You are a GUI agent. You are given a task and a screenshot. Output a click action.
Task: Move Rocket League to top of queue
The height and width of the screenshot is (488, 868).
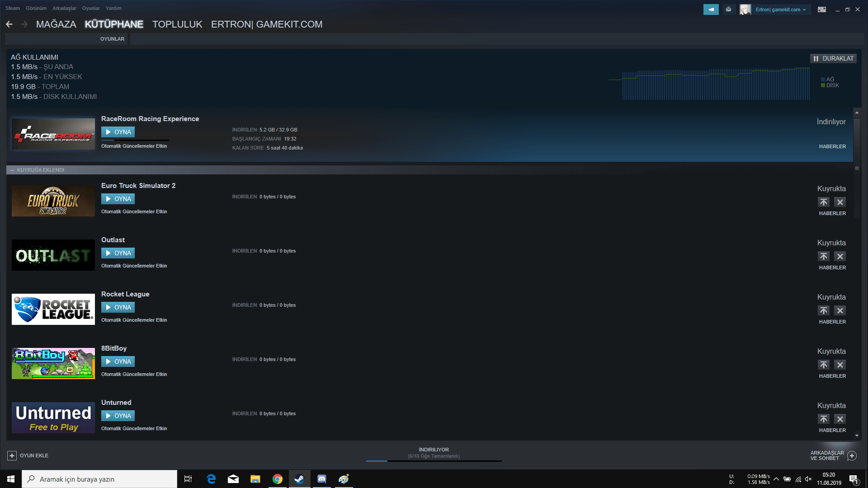coord(823,310)
